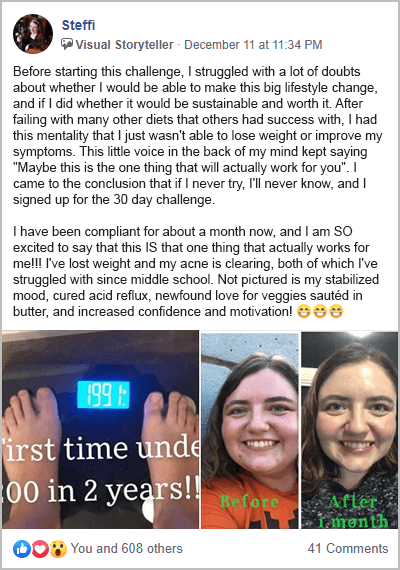Click the blue 199 scale display in photo
The height and width of the screenshot is (570, 400).
point(104,395)
